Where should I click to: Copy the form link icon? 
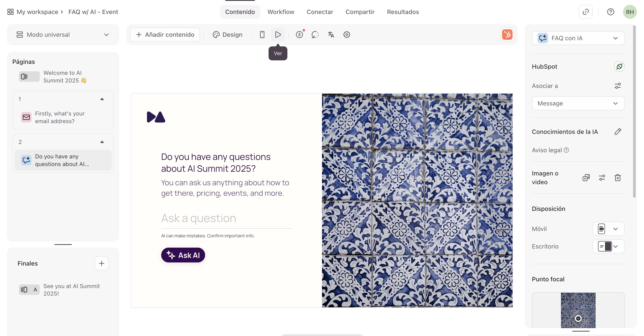tap(586, 12)
